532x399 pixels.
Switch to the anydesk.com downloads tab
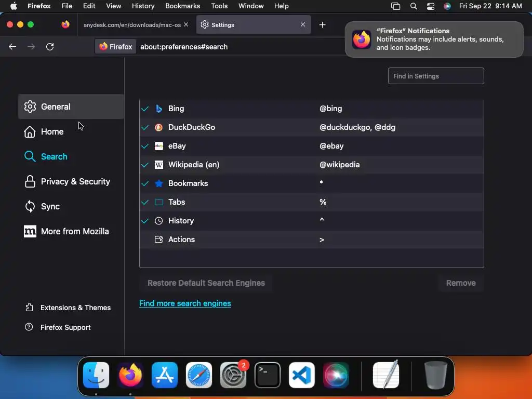(x=132, y=25)
